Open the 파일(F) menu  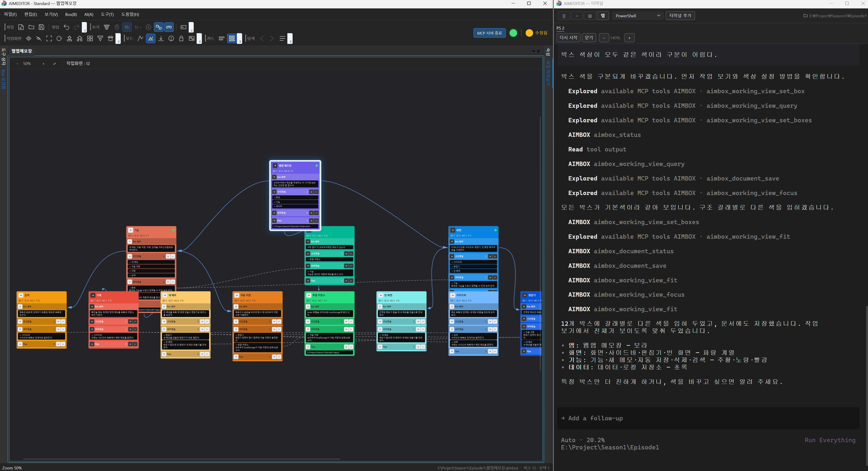[10, 14]
